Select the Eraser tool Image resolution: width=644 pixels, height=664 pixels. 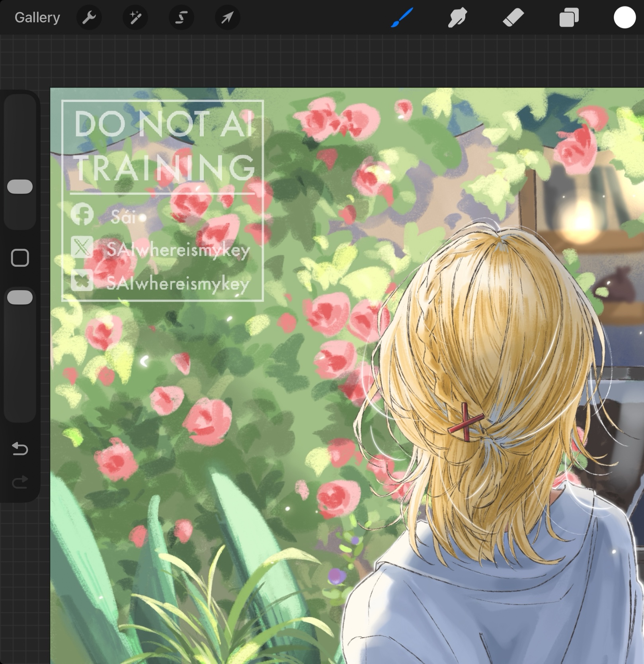pos(513,18)
